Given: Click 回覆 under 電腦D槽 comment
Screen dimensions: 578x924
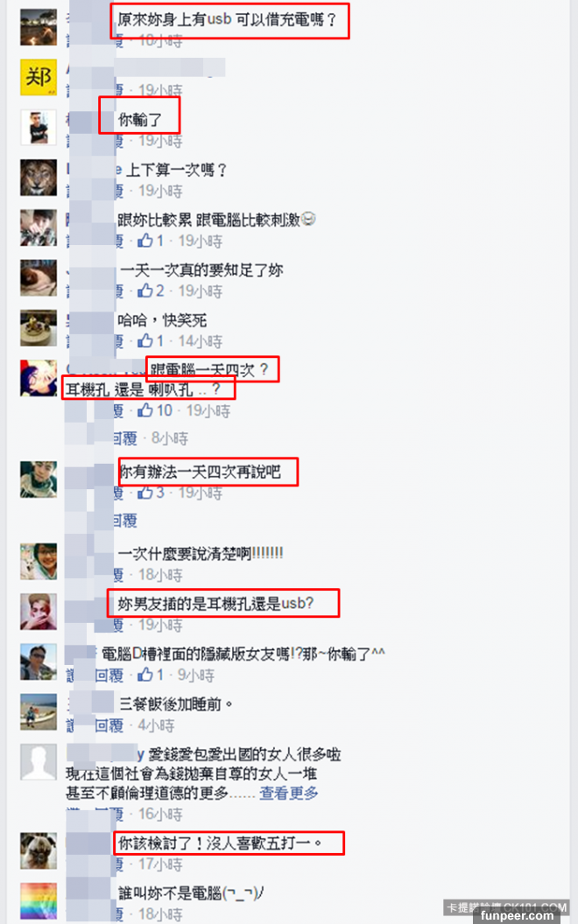Looking at the screenshot, I should (x=109, y=675).
